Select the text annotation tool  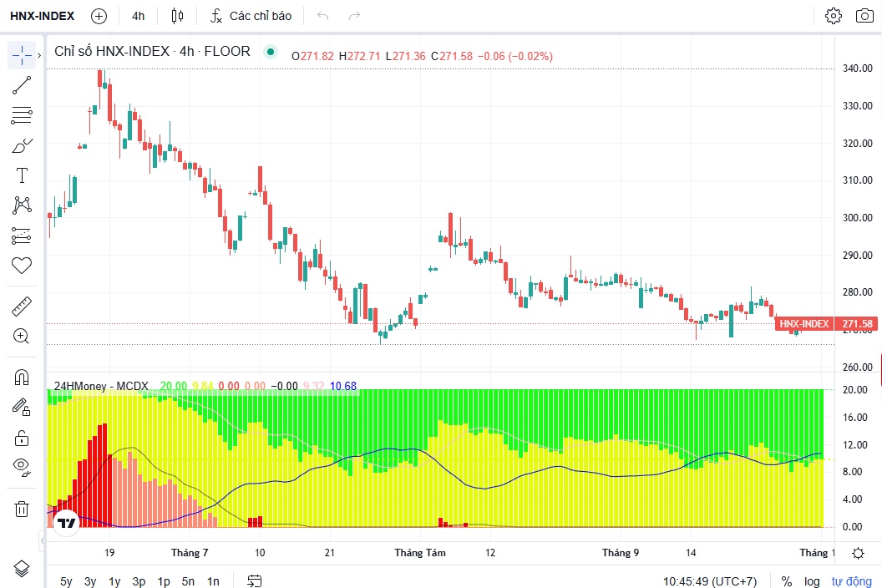(22, 175)
